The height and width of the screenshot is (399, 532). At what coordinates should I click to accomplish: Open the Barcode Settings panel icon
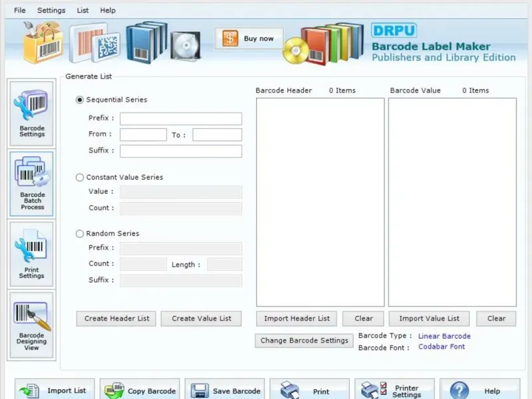(x=31, y=114)
